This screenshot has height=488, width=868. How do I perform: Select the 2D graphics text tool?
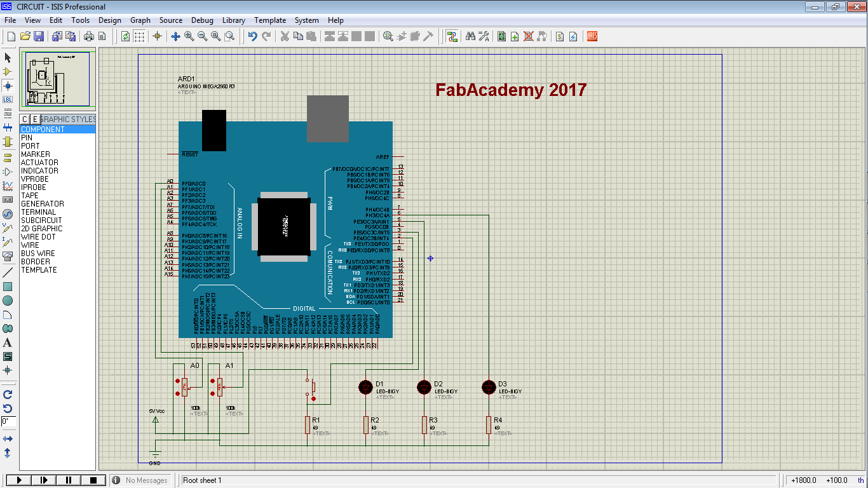tap(8, 342)
